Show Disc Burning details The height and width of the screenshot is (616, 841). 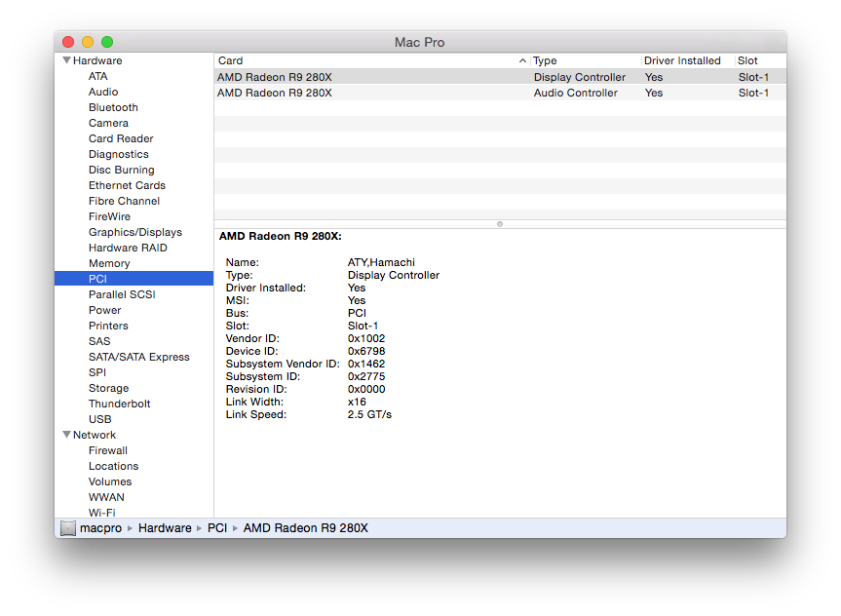tap(121, 170)
